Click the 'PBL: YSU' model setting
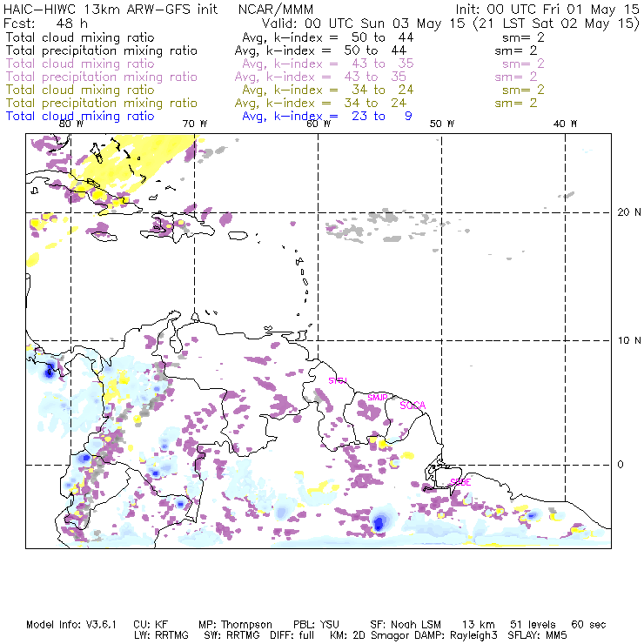Viewport: 644px width, 644px height. (x=316, y=625)
